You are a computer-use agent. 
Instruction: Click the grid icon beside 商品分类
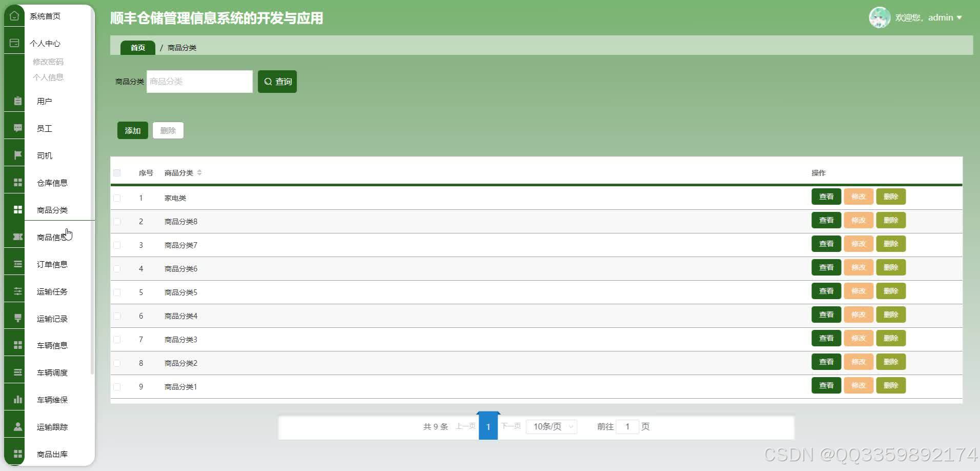pos(18,210)
